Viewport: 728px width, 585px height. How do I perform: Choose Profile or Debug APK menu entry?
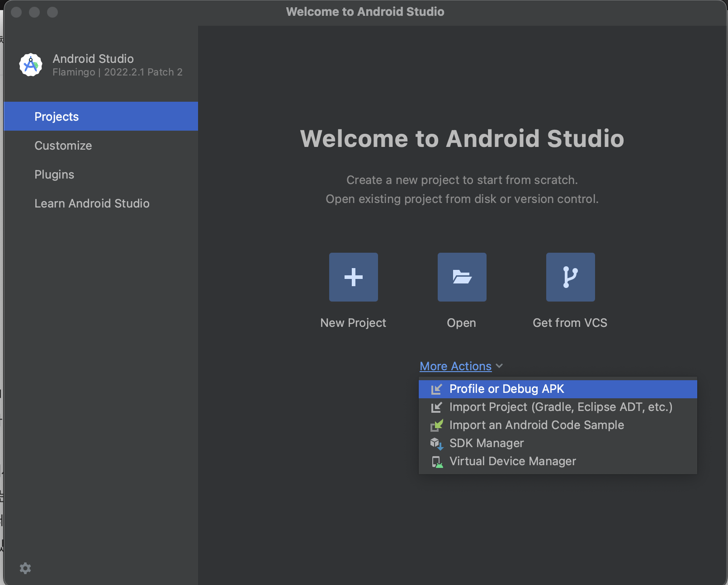click(x=558, y=389)
